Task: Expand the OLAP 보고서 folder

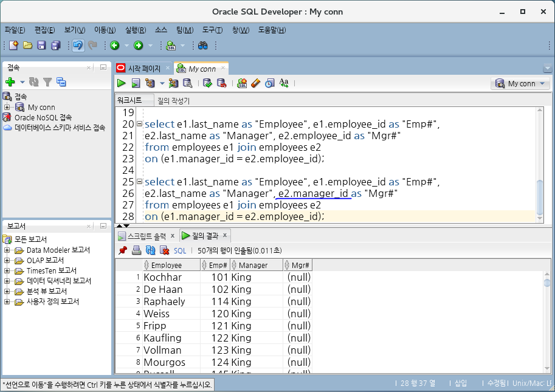Action: tap(7, 260)
